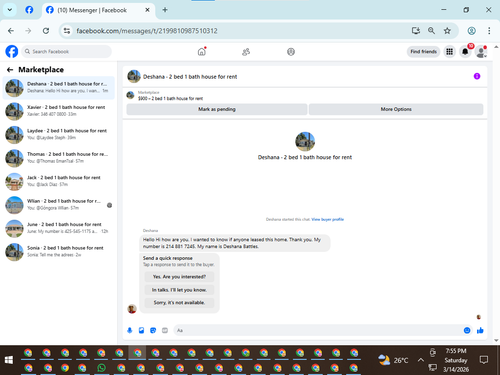Click the WhatsApp taskbar icon
500x375 pixels.
101,368
